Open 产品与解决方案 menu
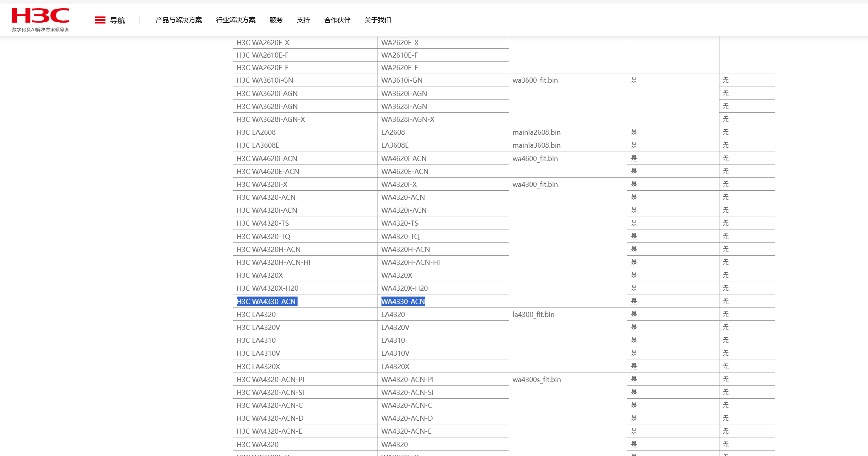Screen dimensions: 868x456 click(178, 20)
